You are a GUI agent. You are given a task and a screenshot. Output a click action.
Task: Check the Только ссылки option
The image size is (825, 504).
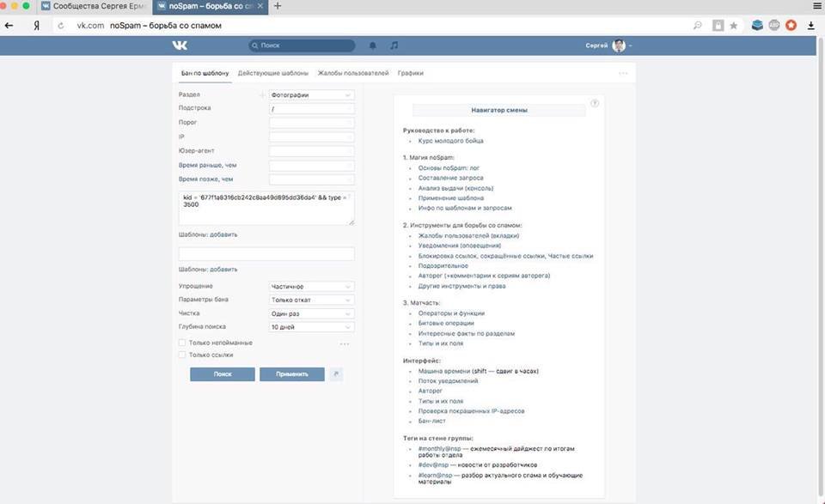pyautogui.click(x=182, y=355)
